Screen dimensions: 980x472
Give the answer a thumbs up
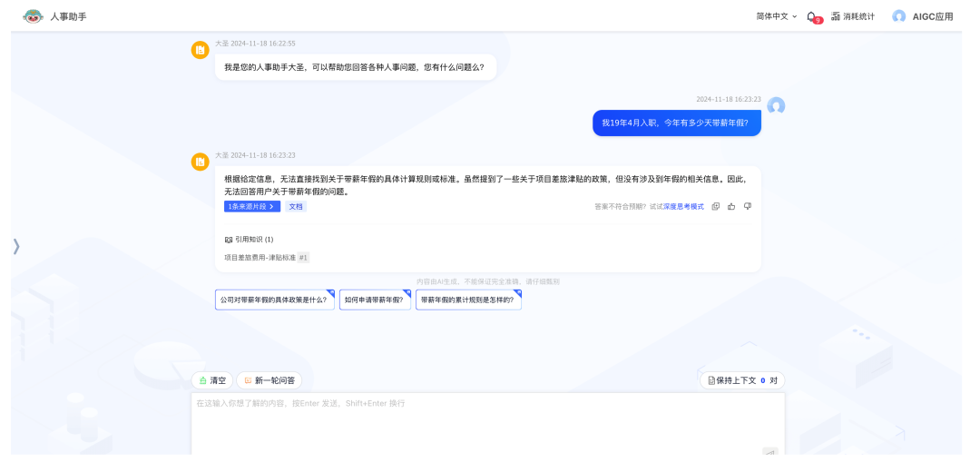(731, 206)
